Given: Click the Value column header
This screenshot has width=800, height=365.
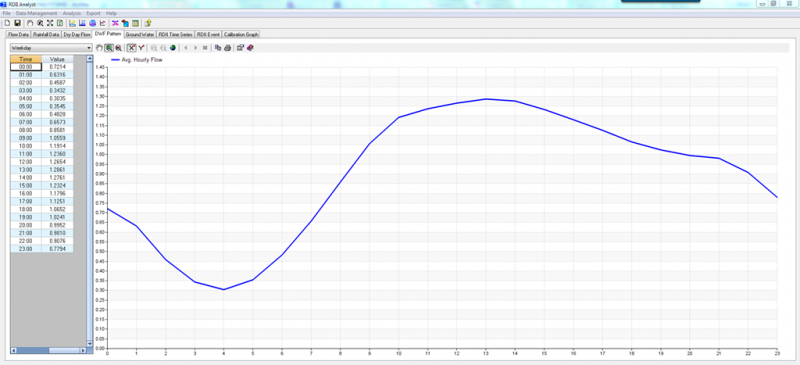Looking at the screenshot, I should coord(57,59).
